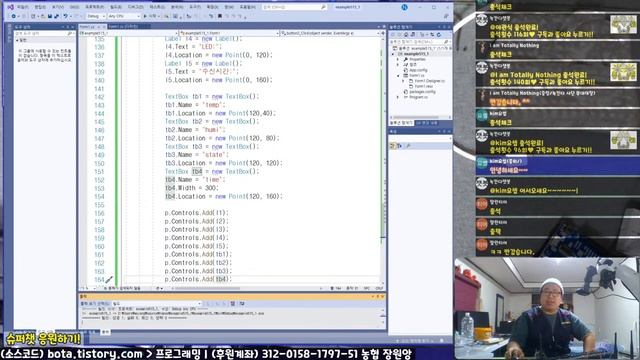The width and height of the screenshot is (640, 360).
Task: Select Form1.resx in Solution Explorer
Action: 424,86
